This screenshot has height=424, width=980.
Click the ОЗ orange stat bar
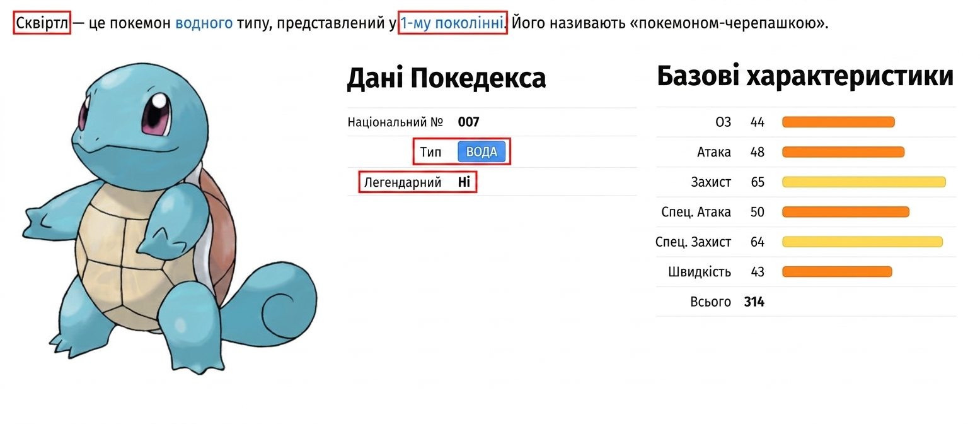838,122
